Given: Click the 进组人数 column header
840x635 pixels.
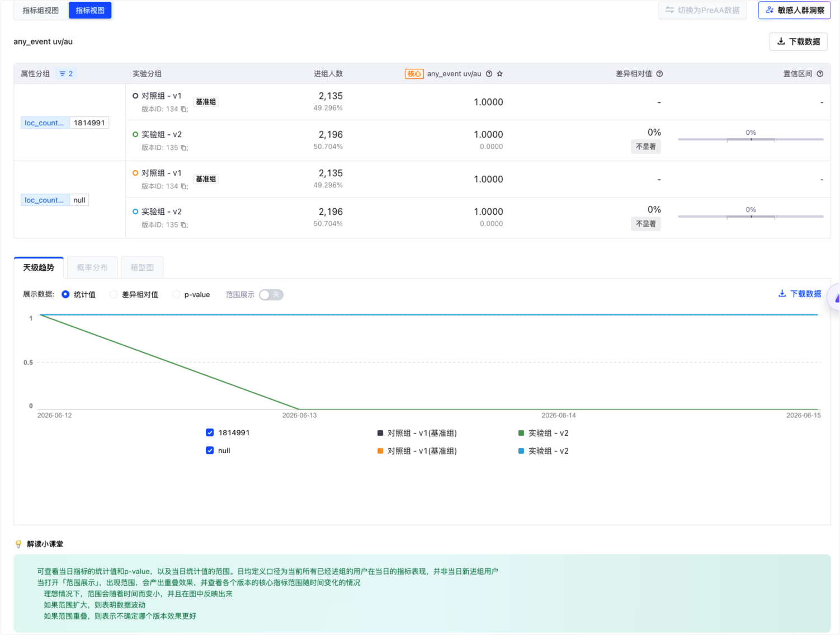Looking at the screenshot, I should coord(328,74).
